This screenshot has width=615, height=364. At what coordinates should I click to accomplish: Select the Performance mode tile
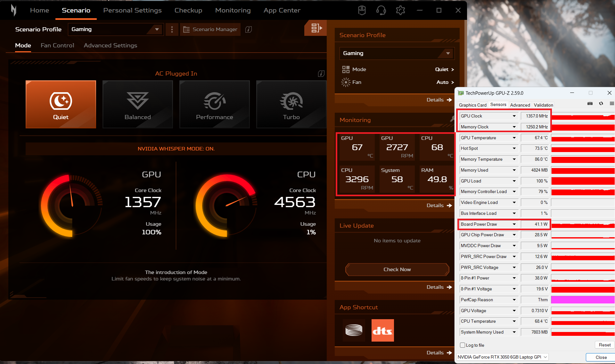(x=215, y=104)
